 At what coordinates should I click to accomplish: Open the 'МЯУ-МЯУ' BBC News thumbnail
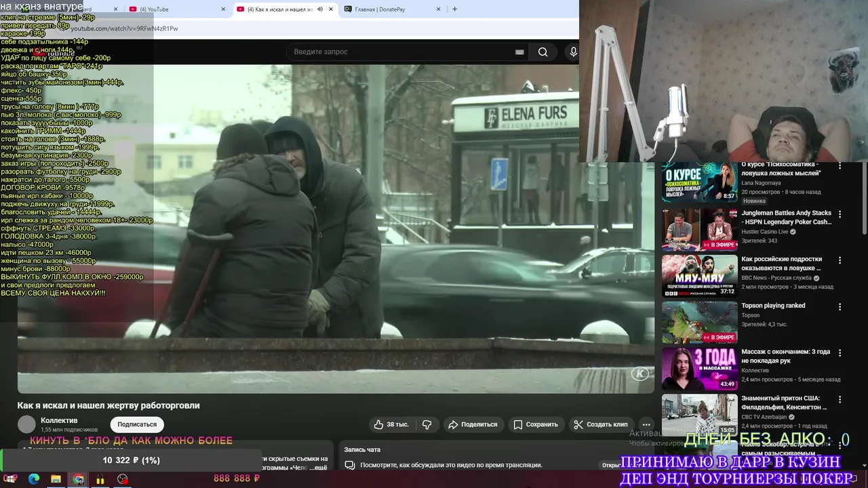(x=699, y=276)
